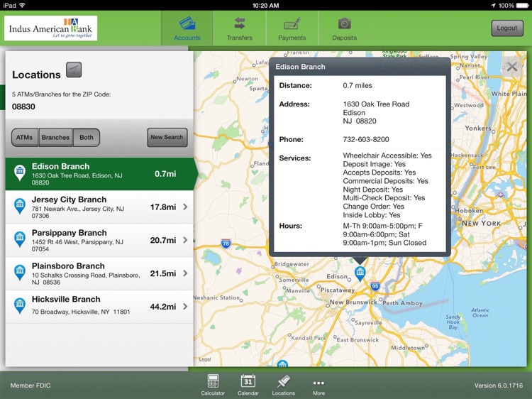Click the New Brunswick label on the map

(x=353, y=302)
